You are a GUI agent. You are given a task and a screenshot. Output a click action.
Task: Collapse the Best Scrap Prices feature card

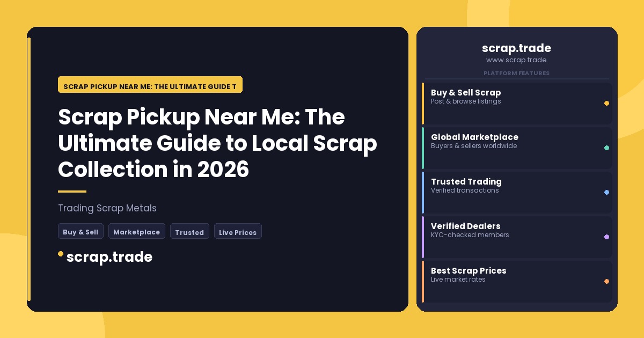click(x=517, y=281)
